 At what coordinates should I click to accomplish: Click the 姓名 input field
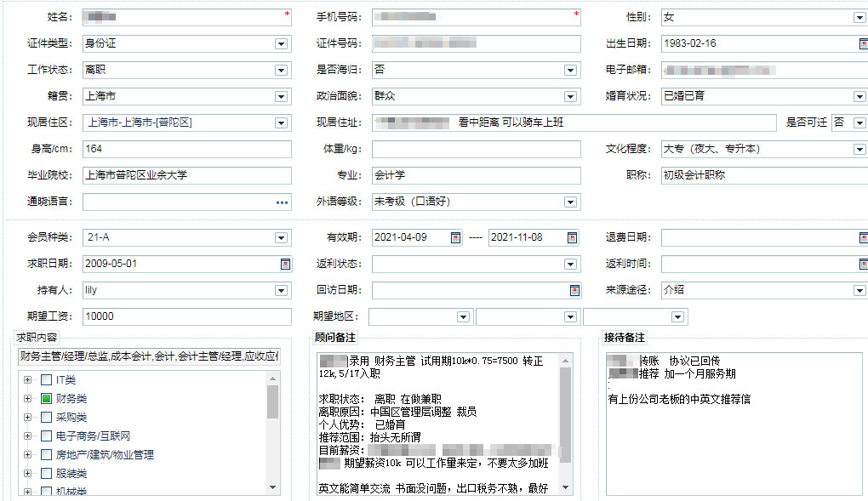pos(187,17)
